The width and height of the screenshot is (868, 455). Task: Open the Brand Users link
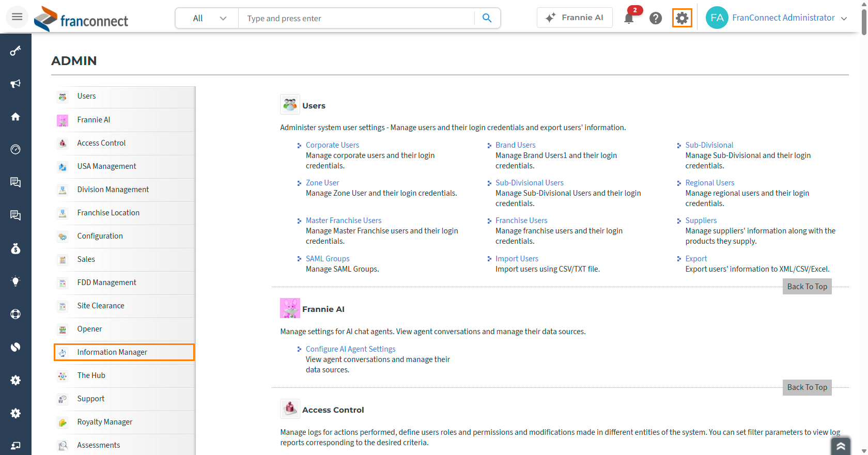[x=515, y=145]
